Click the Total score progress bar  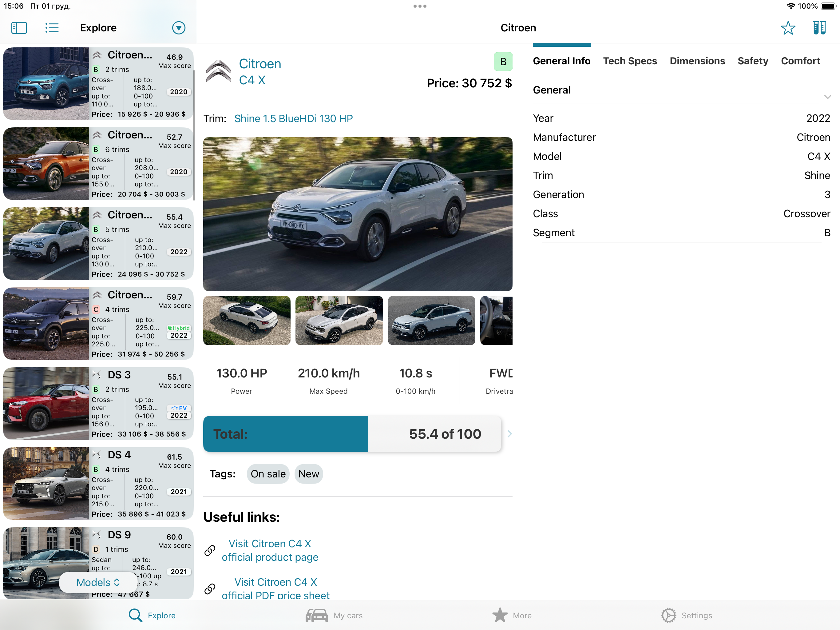coord(352,433)
